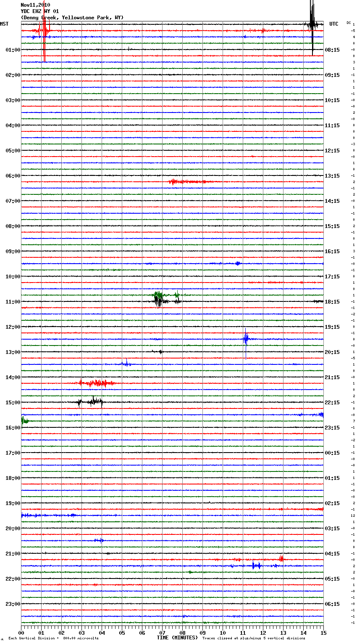
Task: Click the 20:15 UTC time label
Action: tap(332, 352)
